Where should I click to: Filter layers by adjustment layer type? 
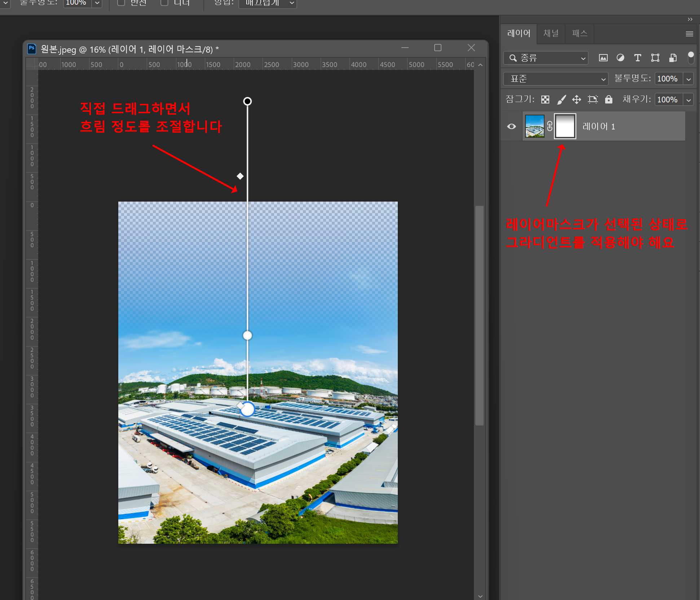pos(620,58)
